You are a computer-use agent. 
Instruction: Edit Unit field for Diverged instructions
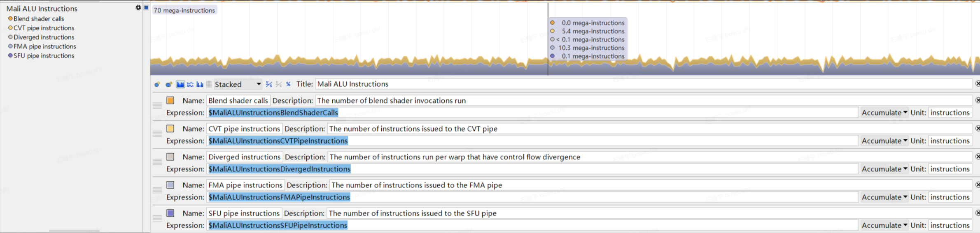(x=950, y=169)
